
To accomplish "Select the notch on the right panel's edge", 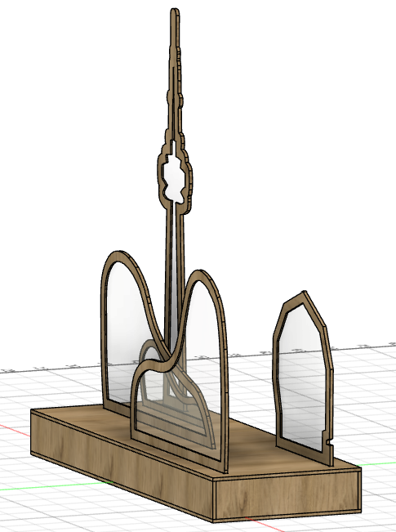I will tap(328, 442).
